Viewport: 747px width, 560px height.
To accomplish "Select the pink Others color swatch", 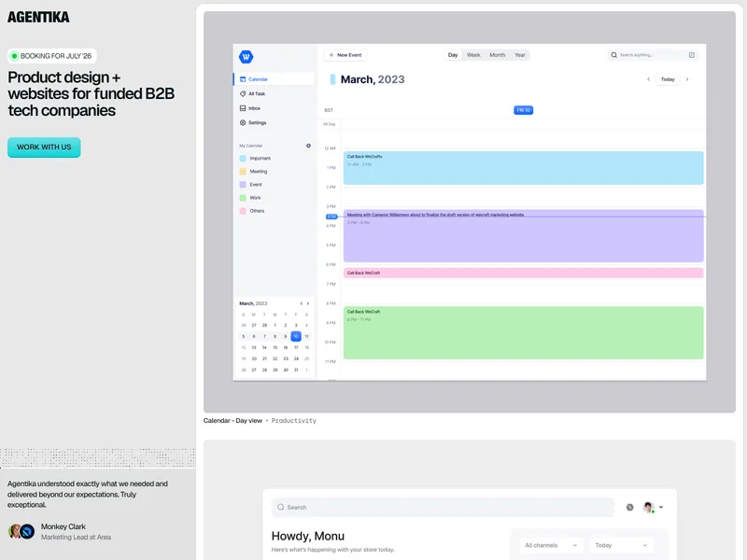I will (243, 211).
